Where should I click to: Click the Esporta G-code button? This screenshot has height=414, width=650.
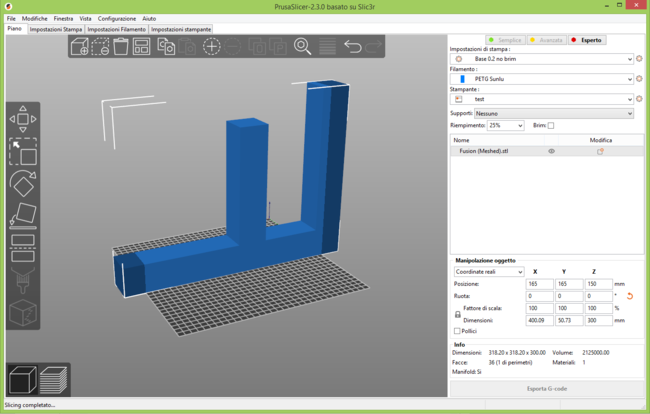(x=546, y=388)
